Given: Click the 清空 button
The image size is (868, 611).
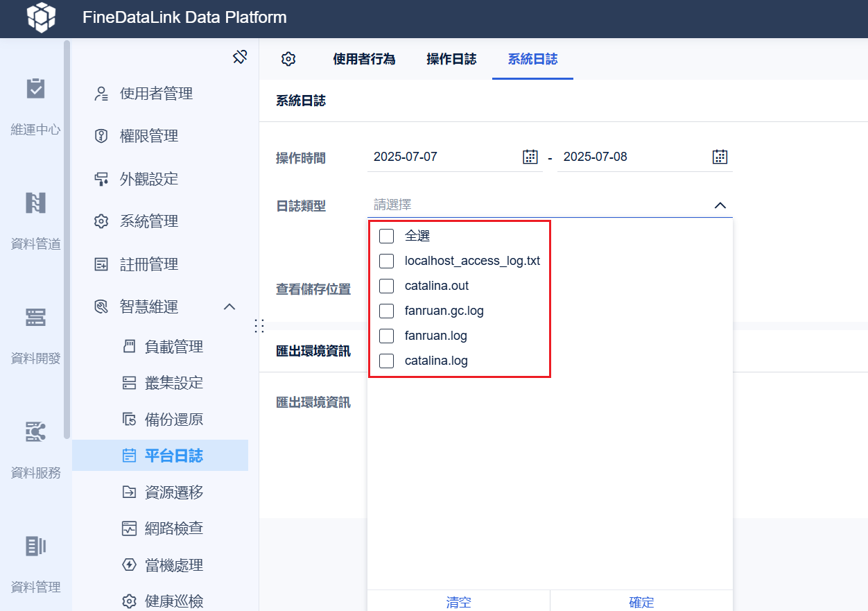Looking at the screenshot, I should 459,602.
